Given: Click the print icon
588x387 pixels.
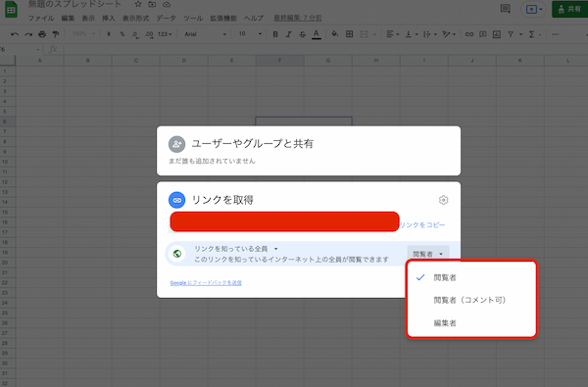Looking at the screenshot, I should [x=42, y=34].
